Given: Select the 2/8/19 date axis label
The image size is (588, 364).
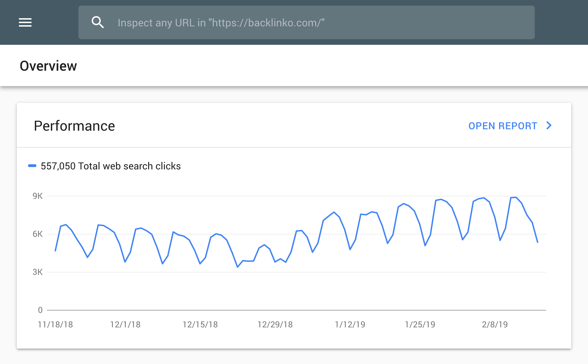Looking at the screenshot, I should pos(495,325).
